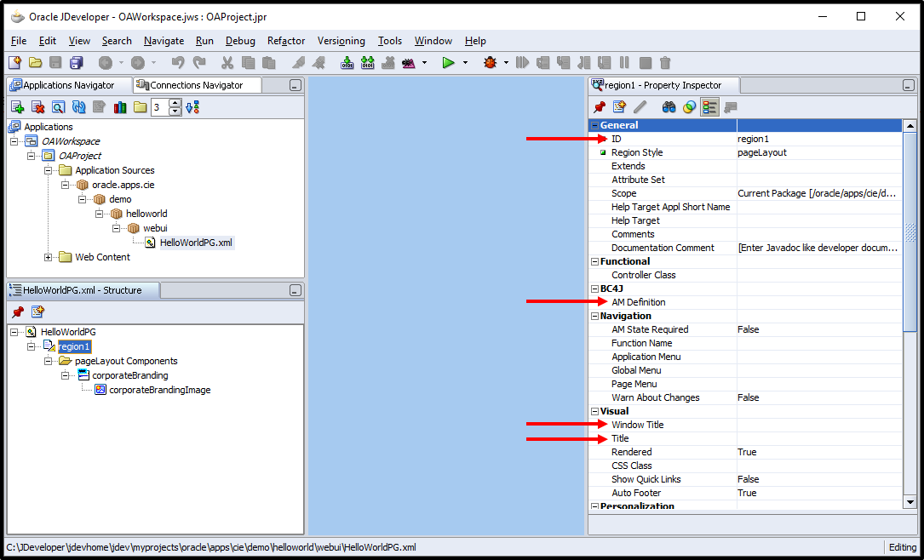Viewport: 924px width, 560px height.
Task: Collapse the General property section
Action: [x=594, y=125]
